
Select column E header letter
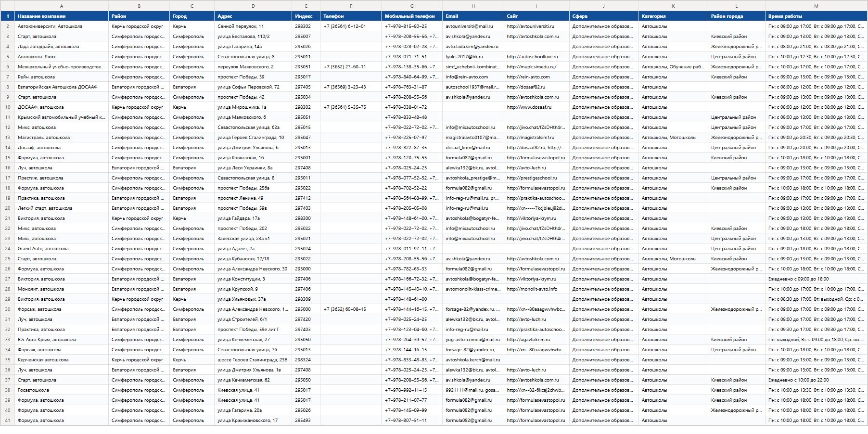coord(306,6)
